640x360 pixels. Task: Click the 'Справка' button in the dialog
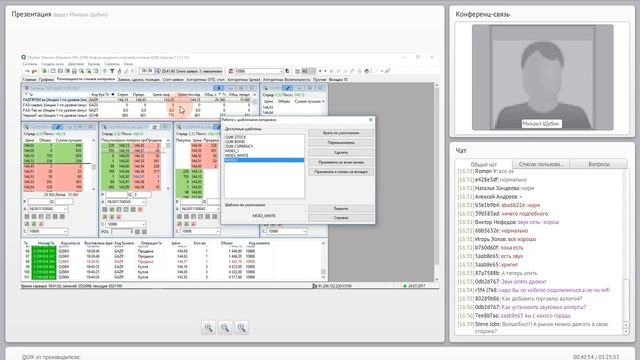[x=341, y=218]
